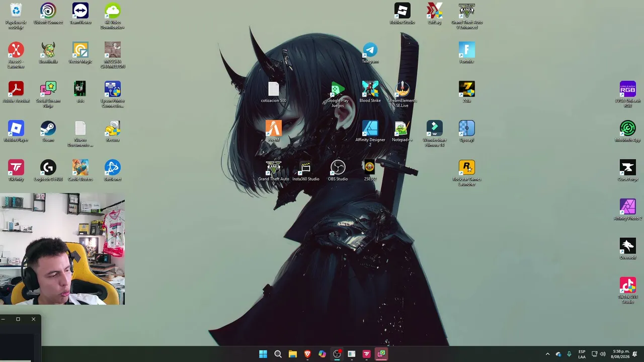Switch to OBS Studio in the taskbar
The height and width of the screenshot is (362, 644).
(x=337, y=354)
